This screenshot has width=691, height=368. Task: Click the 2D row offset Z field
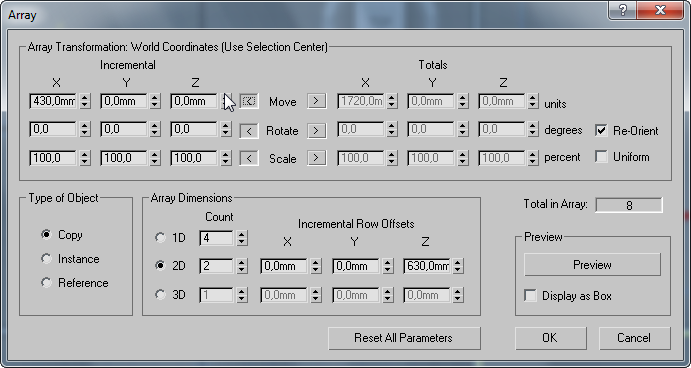[427, 266]
